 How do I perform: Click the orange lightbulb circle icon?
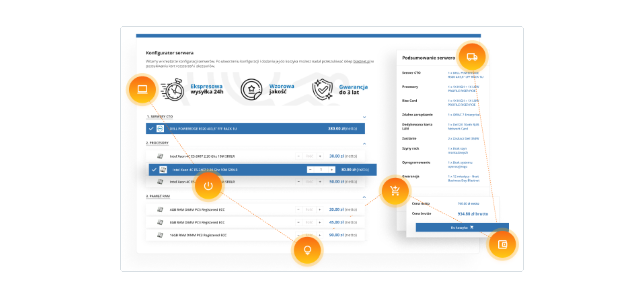point(307,250)
